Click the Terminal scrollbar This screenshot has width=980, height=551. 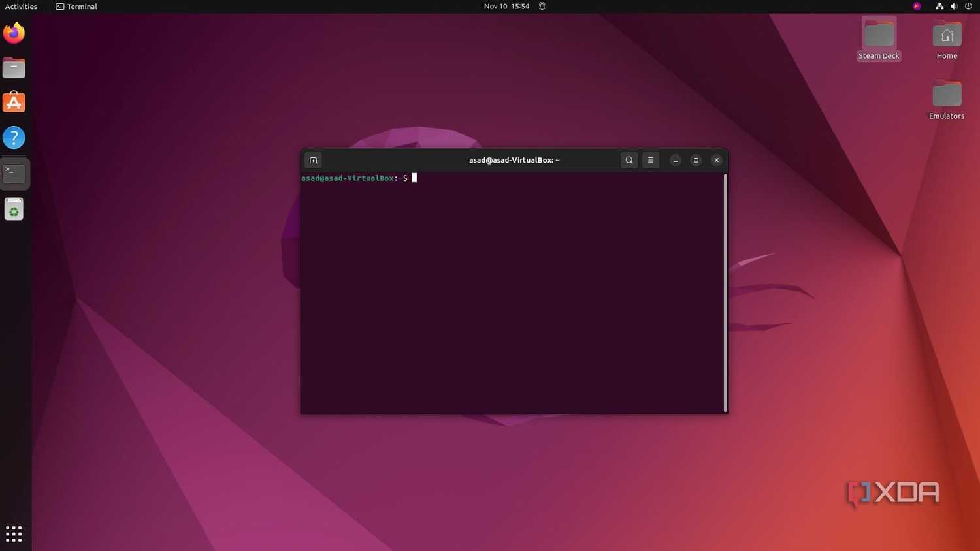click(725, 292)
